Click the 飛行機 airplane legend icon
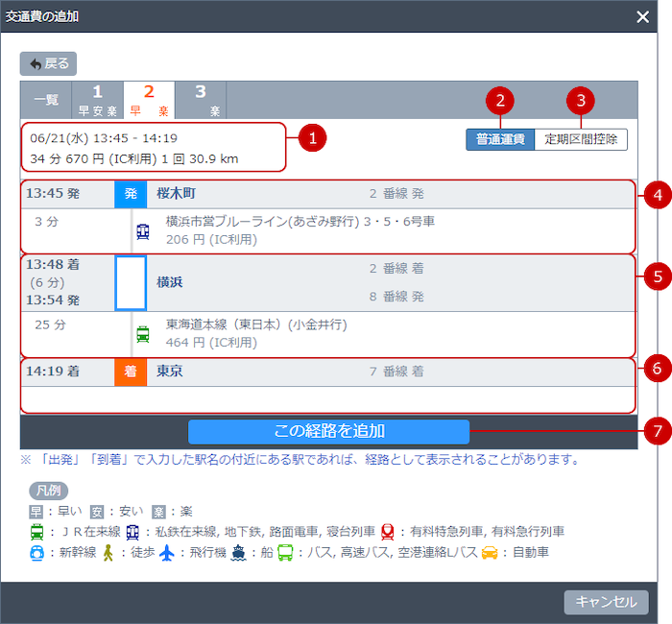The image size is (672, 624). coord(167,552)
